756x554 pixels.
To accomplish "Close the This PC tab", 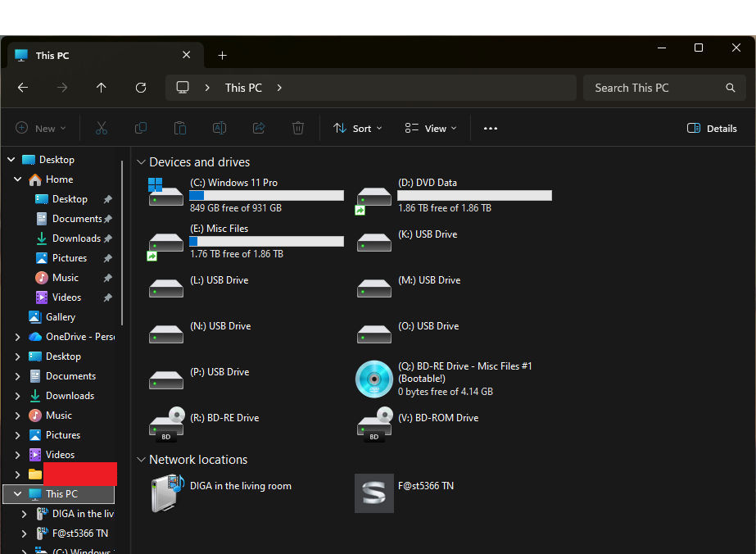I will click(187, 55).
